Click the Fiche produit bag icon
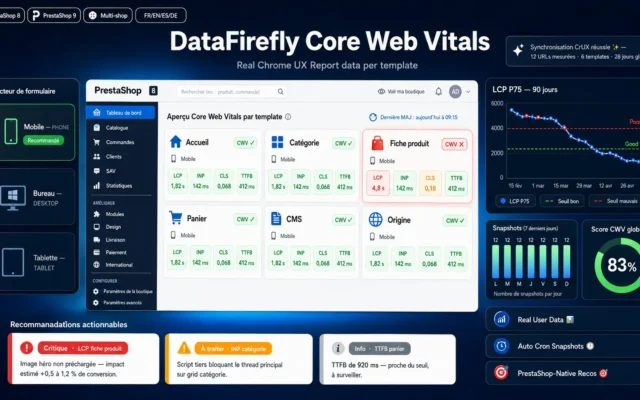This screenshot has height=400, width=640. pos(378,143)
